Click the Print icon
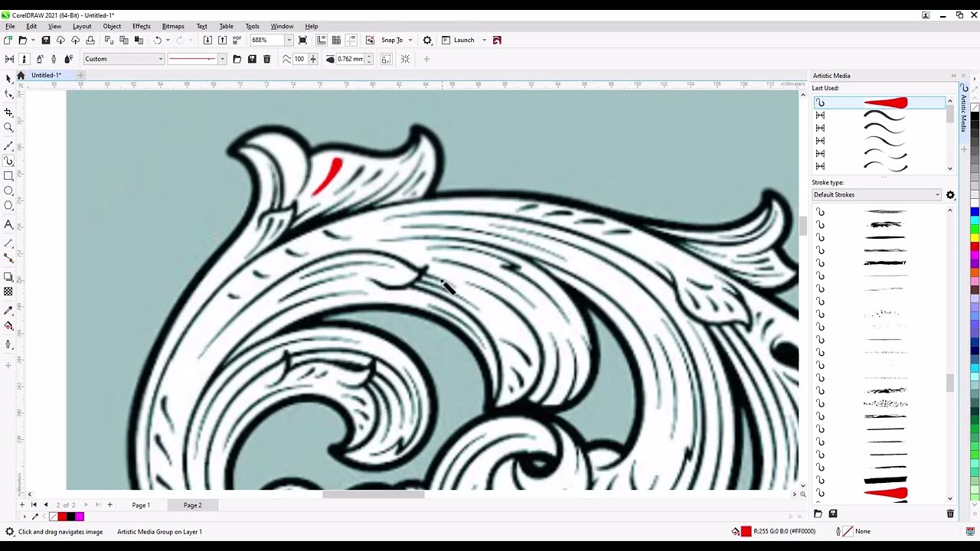The width and height of the screenshot is (980, 551). click(x=90, y=40)
